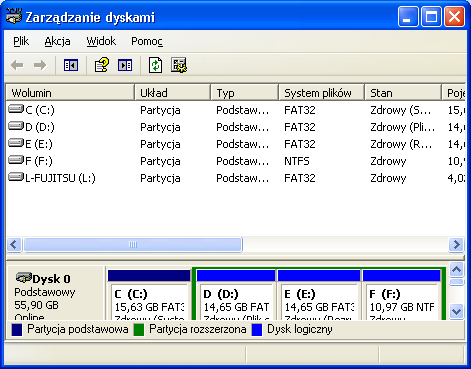Toggle the console tree pane icon
The image size is (471, 369).
tap(71, 65)
